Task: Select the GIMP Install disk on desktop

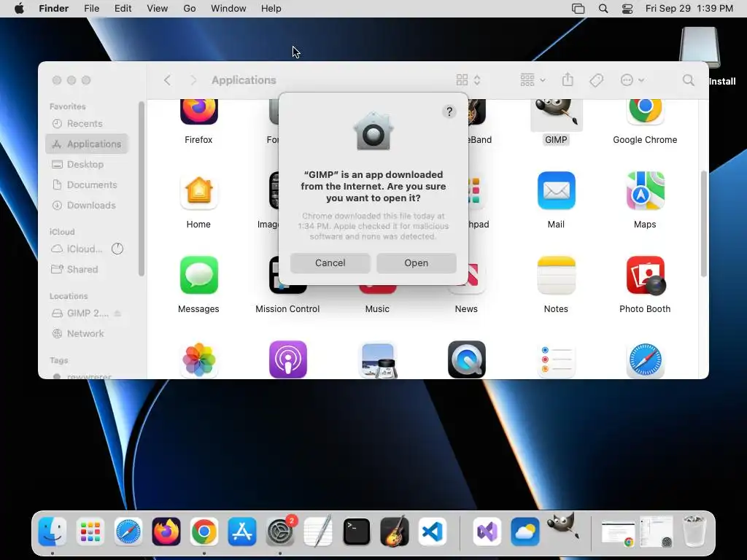Action: point(700,47)
